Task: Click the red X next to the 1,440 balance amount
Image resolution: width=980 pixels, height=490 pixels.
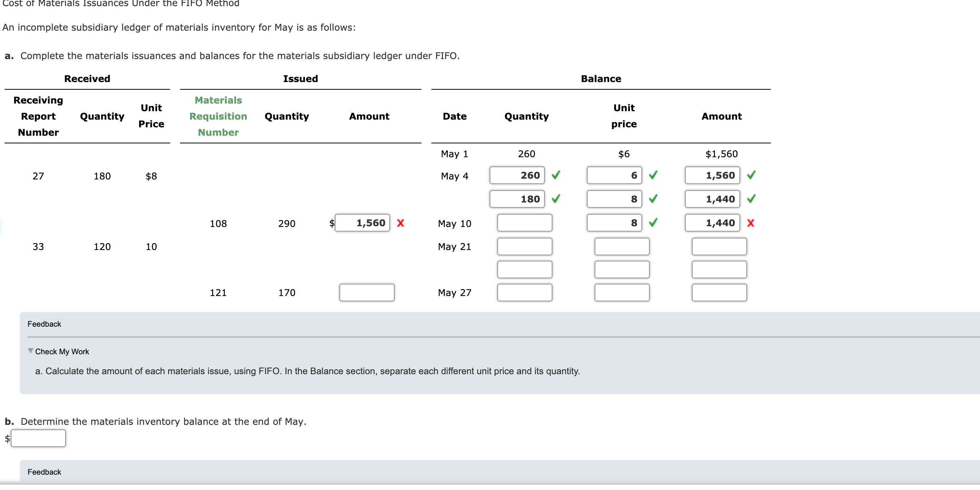Action: coord(751,223)
